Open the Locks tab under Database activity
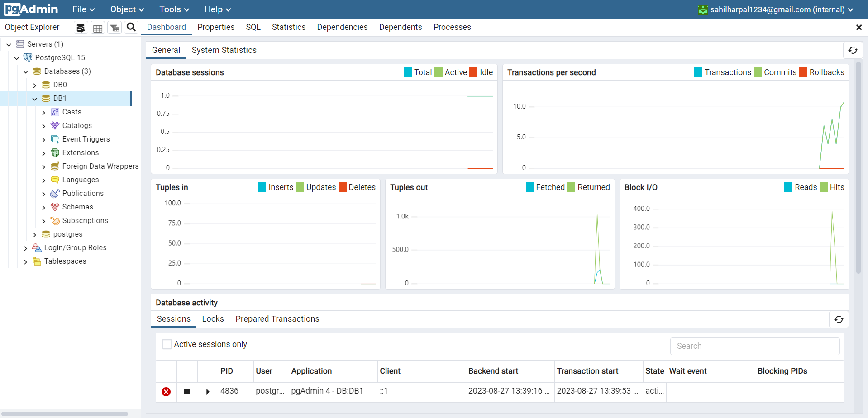The height and width of the screenshot is (418, 868). click(x=213, y=319)
